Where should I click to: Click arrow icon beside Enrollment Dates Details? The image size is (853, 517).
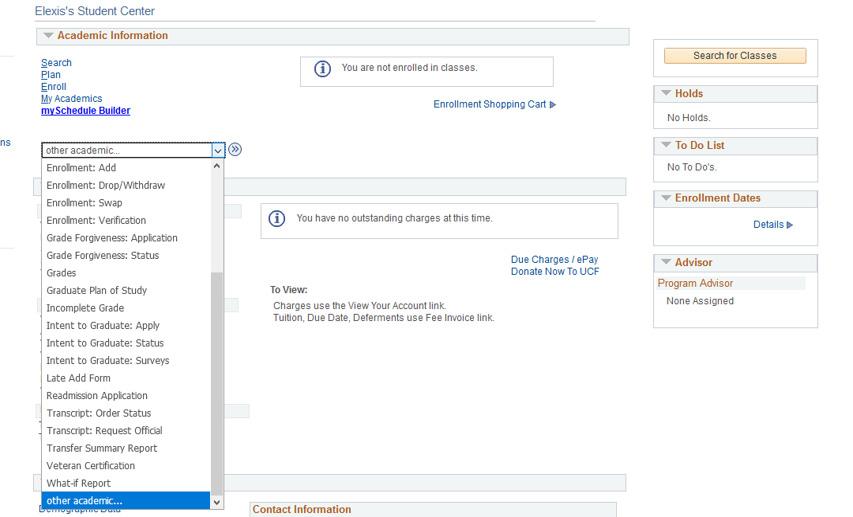[x=790, y=225]
